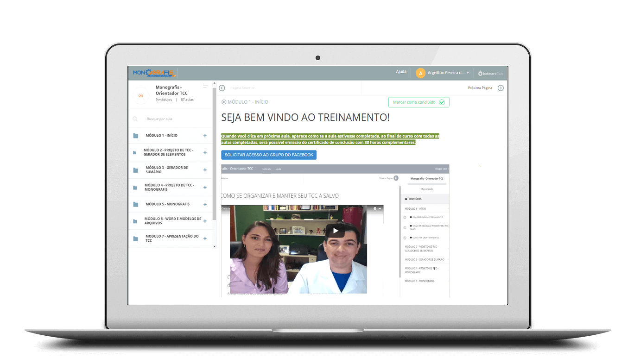Click the SEJA BEM VINDO AO TREINAMENTO heading
The width and height of the screenshot is (634, 364).
[305, 118]
